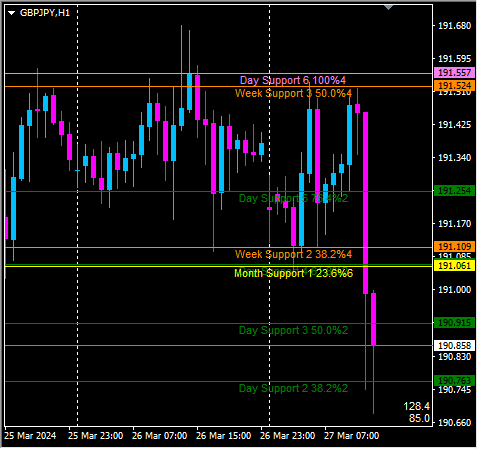Click the 25 Mar 23:00 time label
The width and height of the screenshot is (478, 449).
[96, 436]
